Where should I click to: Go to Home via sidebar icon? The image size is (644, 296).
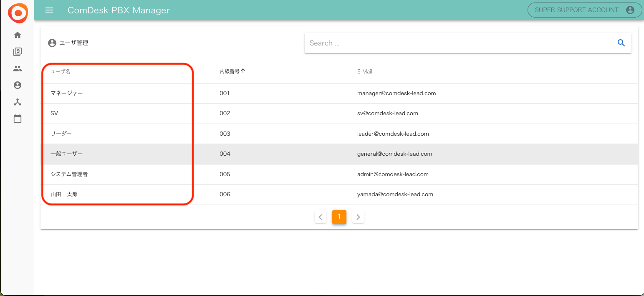[18, 35]
